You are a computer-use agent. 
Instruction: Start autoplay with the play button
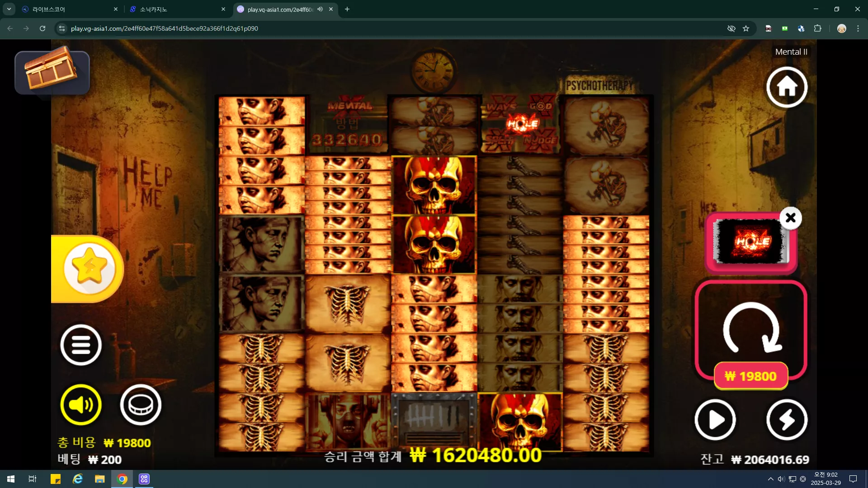coord(715,420)
